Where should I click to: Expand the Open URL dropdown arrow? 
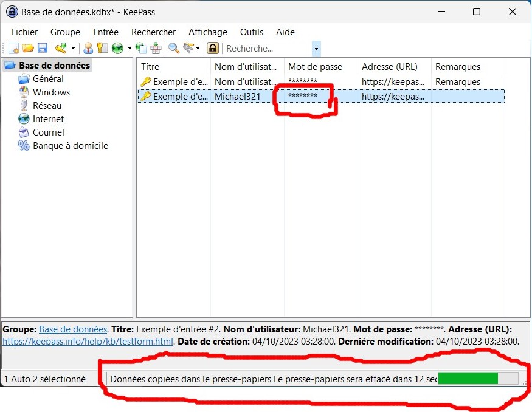coord(130,49)
